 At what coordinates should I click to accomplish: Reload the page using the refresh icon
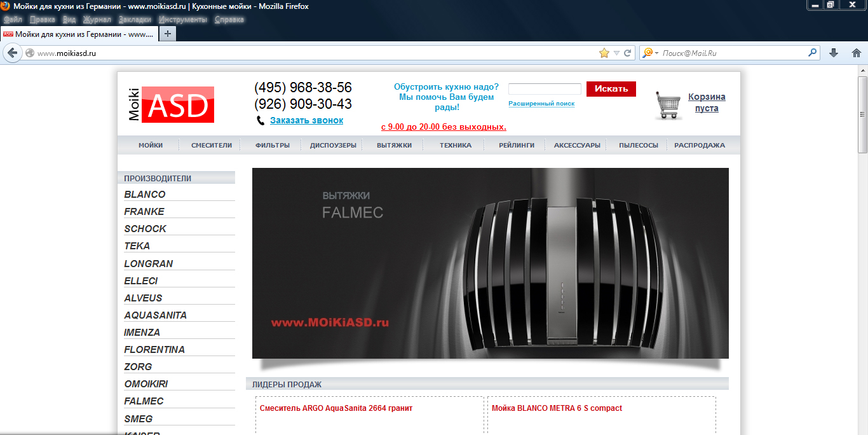(628, 53)
